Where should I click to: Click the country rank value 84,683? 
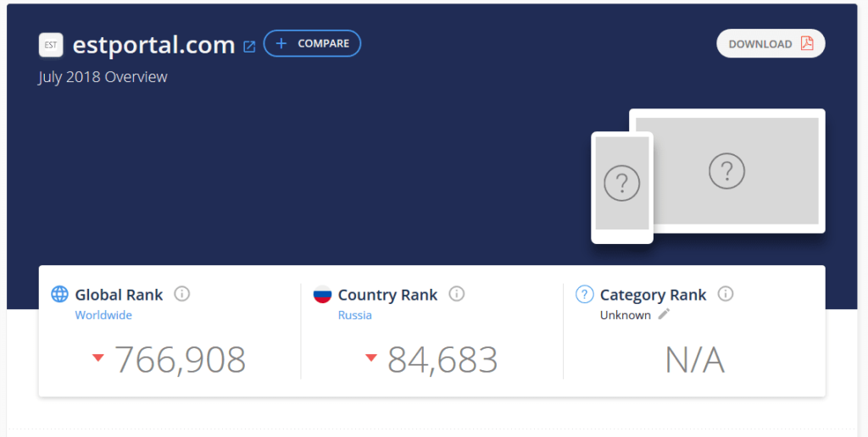442,360
